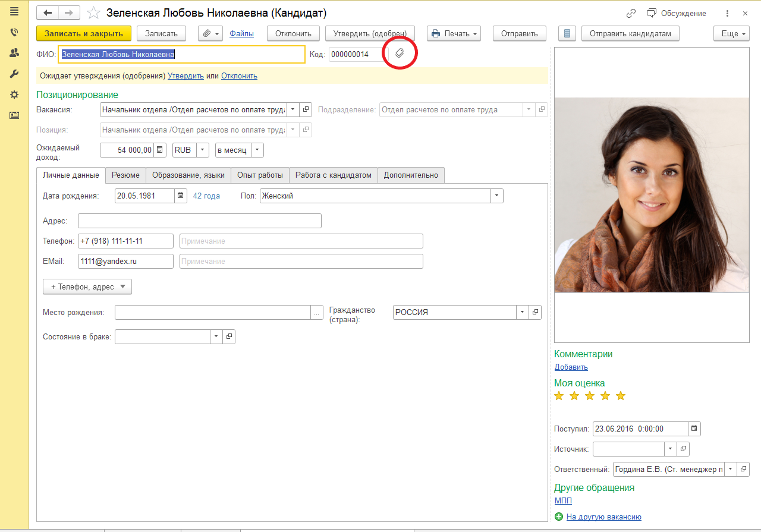
Task: Expand the Пол dropdown list
Action: 496,196
